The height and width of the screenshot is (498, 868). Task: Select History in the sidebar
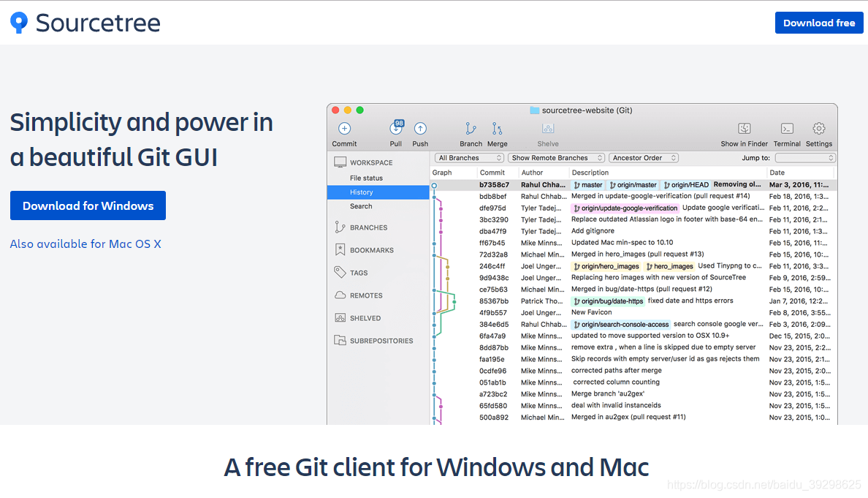coord(378,192)
